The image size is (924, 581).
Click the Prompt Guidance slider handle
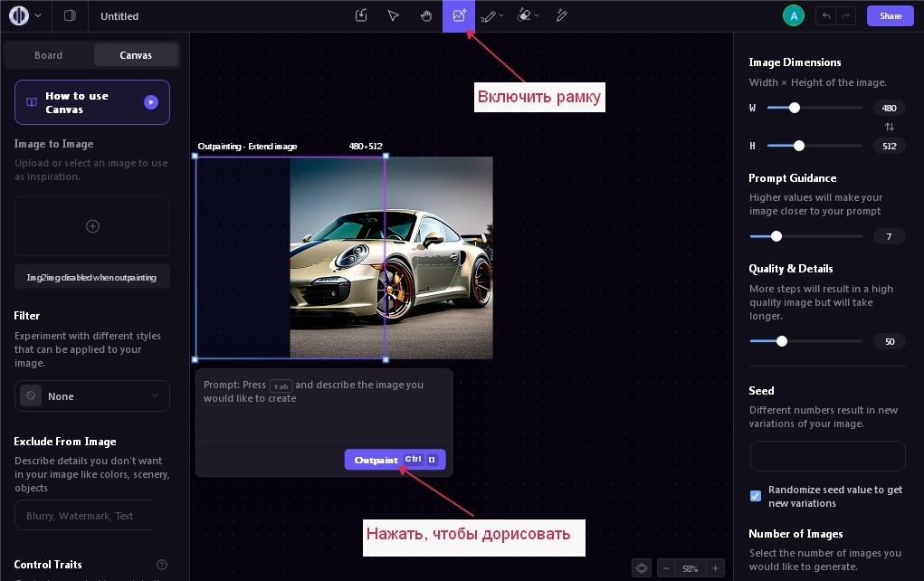coord(776,236)
